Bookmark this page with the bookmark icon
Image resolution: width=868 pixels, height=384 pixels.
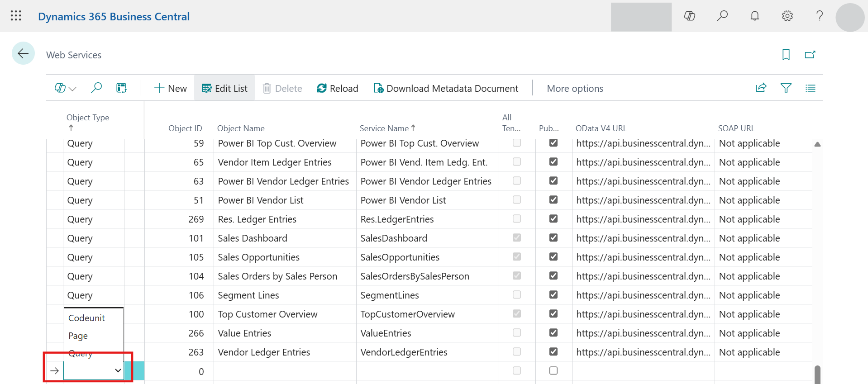[786, 55]
